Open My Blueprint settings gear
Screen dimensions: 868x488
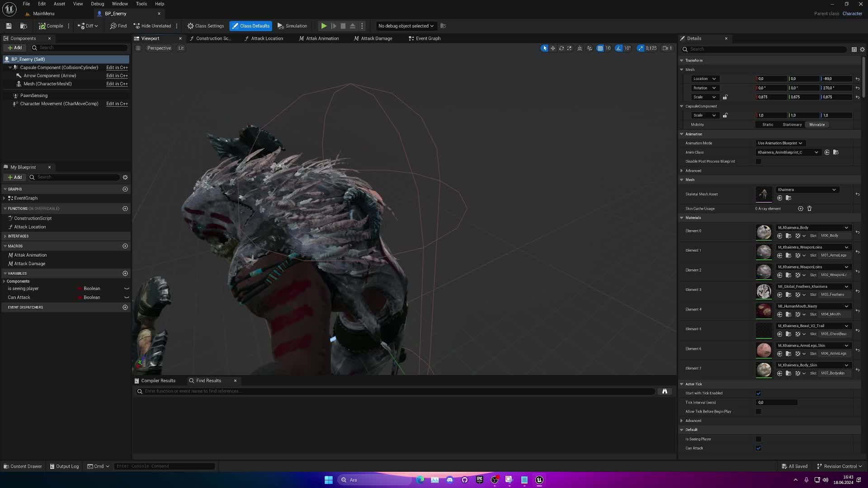click(125, 177)
